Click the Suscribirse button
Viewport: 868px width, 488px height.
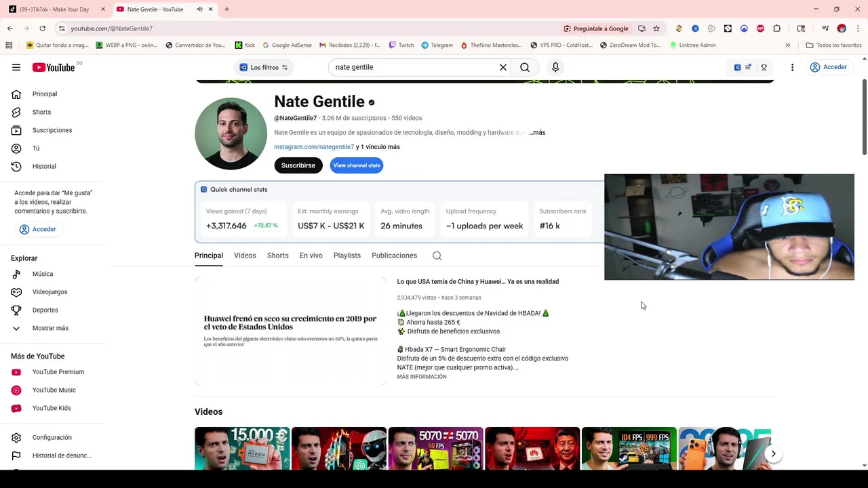pyautogui.click(x=298, y=165)
